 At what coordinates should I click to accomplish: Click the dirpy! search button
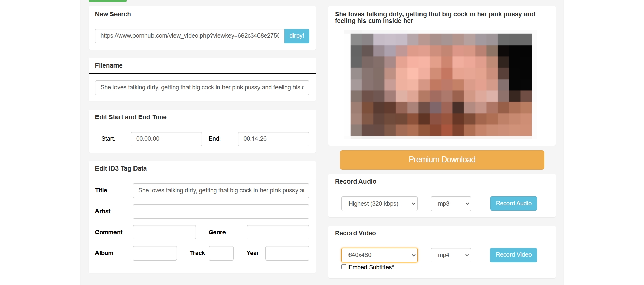coord(297,36)
